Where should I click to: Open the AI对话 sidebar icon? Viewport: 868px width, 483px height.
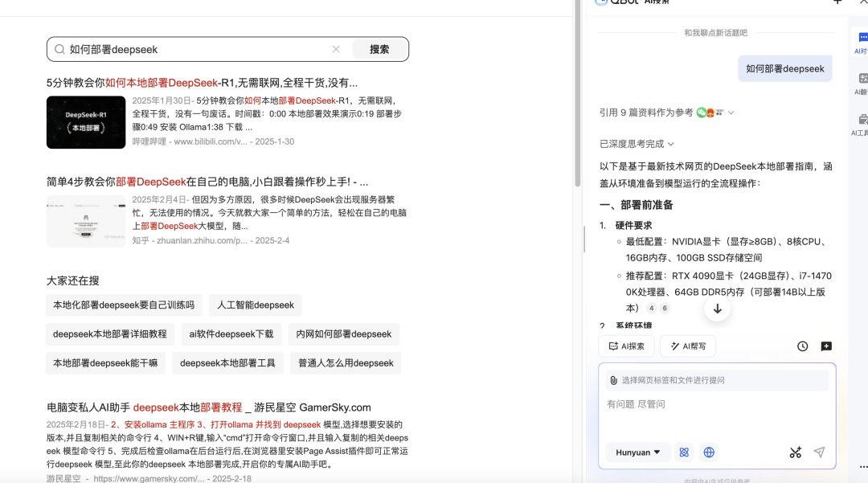click(x=862, y=43)
